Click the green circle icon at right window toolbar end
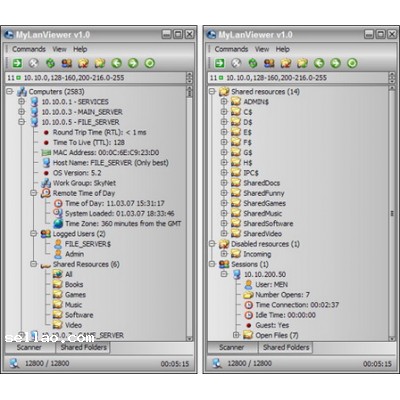 (352, 63)
